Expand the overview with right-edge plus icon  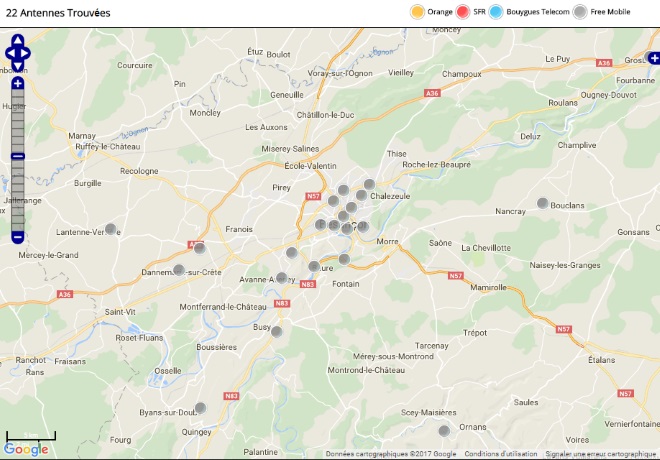655,58
